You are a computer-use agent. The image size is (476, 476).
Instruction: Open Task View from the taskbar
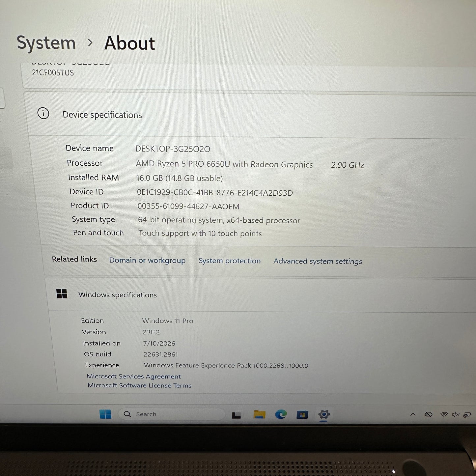[x=236, y=415]
